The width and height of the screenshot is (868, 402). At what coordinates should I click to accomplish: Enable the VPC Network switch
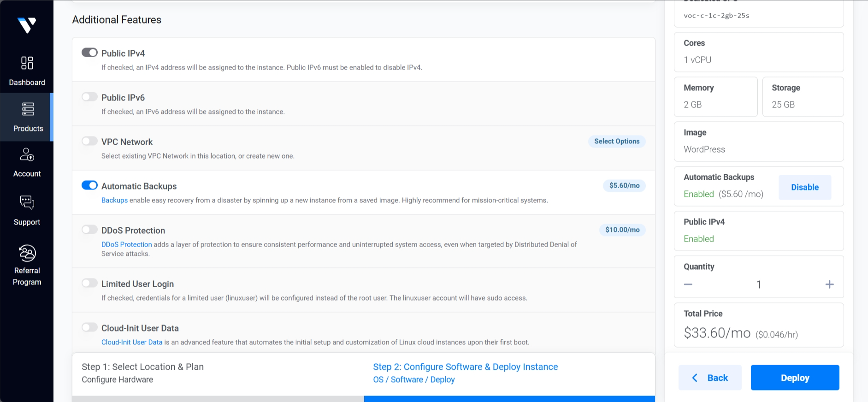click(x=89, y=141)
